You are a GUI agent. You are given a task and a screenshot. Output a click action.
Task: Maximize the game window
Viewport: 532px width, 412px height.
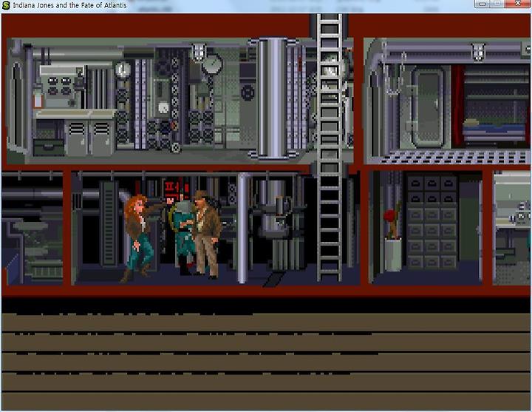(x=497, y=4)
